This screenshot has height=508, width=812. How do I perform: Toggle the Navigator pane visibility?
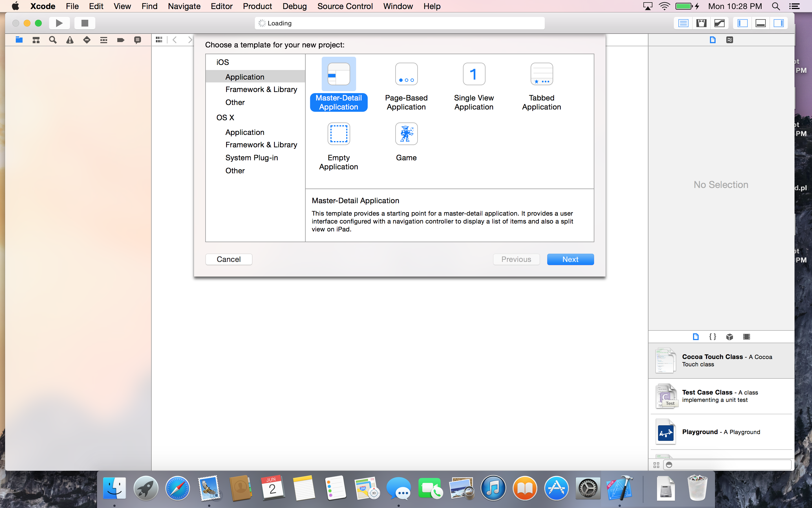tap(742, 23)
